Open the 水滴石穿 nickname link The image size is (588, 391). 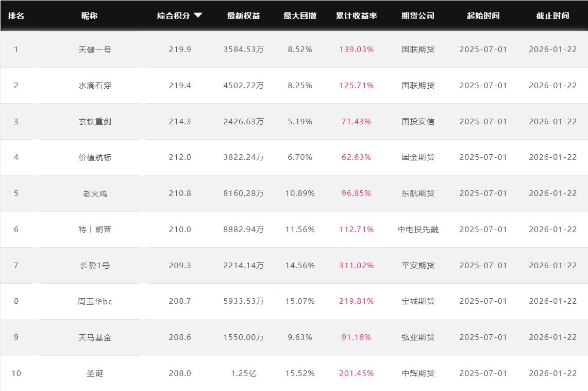(95, 86)
